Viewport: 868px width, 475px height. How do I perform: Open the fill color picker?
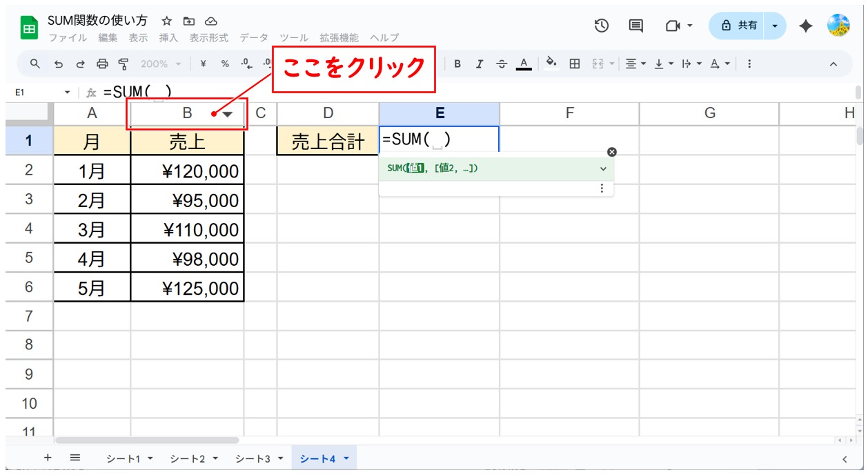tap(551, 64)
